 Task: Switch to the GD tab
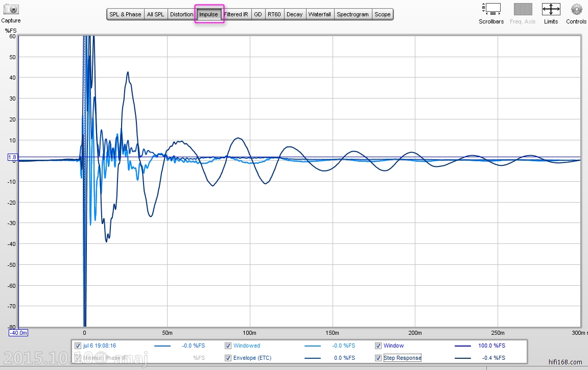(258, 14)
